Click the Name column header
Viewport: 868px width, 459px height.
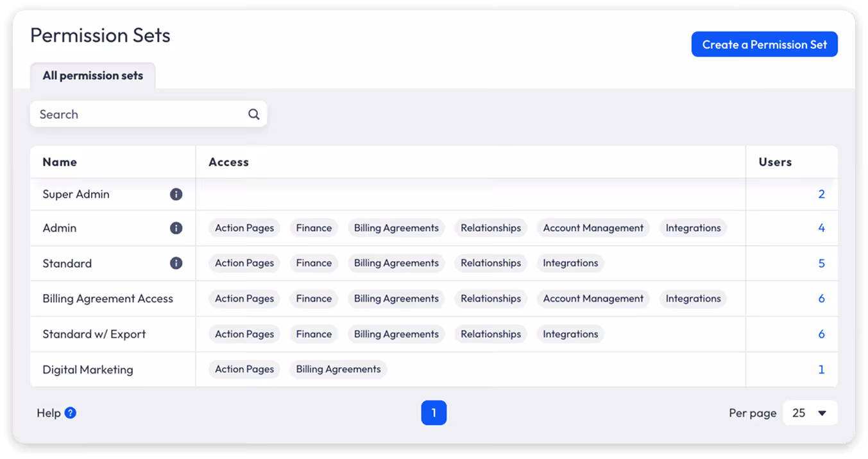pyautogui.click(x=60, y=162)
